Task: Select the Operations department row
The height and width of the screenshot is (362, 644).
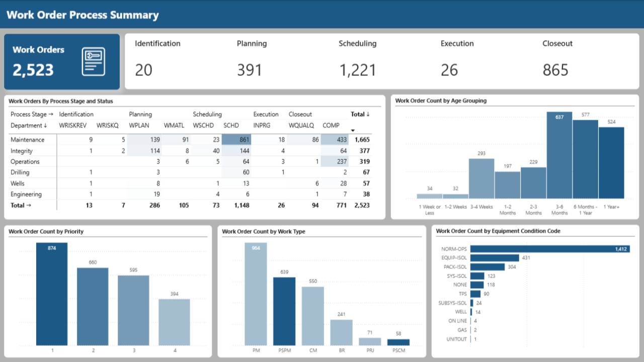Action: click(190, 161)
